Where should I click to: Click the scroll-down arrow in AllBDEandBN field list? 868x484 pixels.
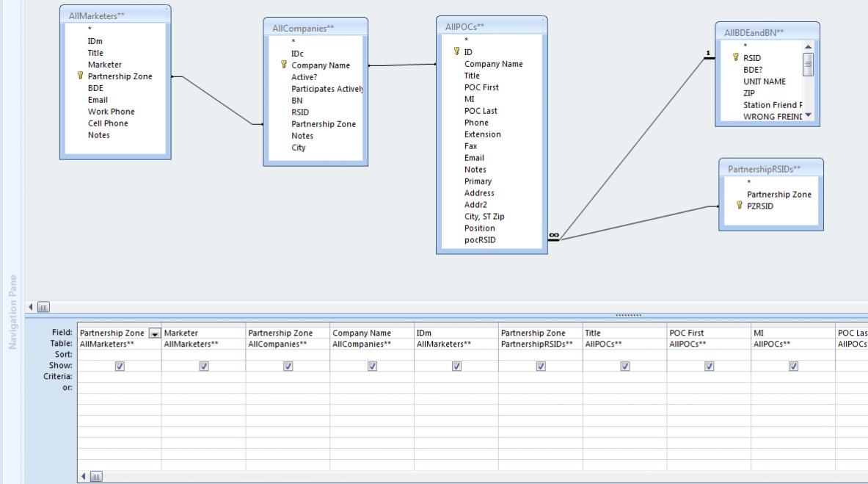point(809,115)
